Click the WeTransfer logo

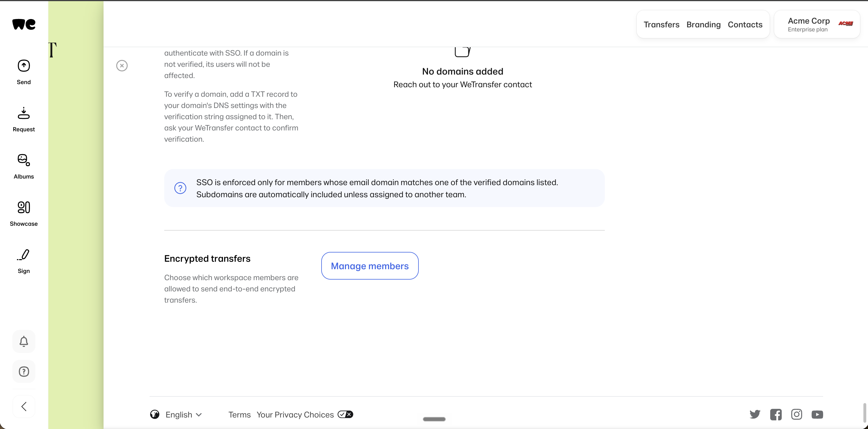pyautogui.click(x=24, y=24)
